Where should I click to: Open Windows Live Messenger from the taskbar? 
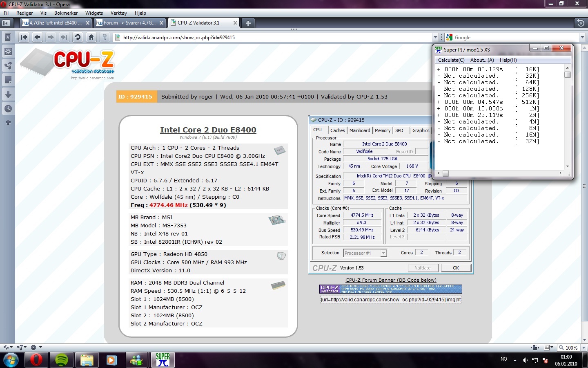point(137,360)
